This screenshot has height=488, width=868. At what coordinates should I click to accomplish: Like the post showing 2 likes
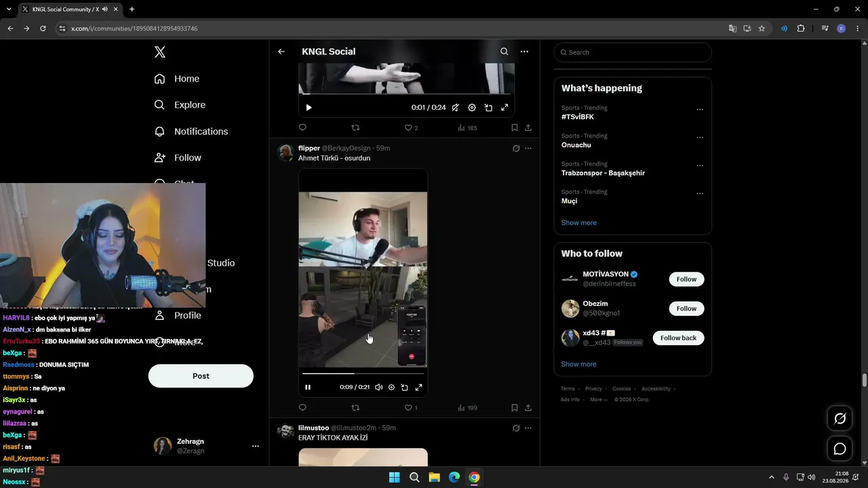tap(411, 127)
